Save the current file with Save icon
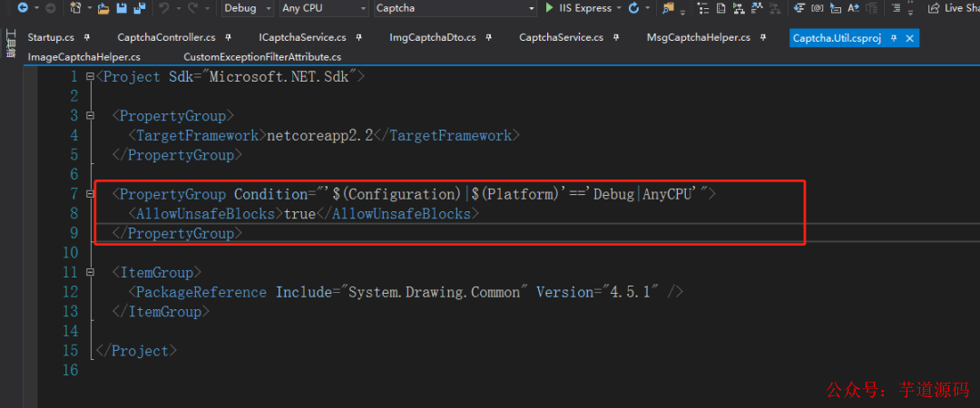The image size is (980, 408). coord(122,8)
